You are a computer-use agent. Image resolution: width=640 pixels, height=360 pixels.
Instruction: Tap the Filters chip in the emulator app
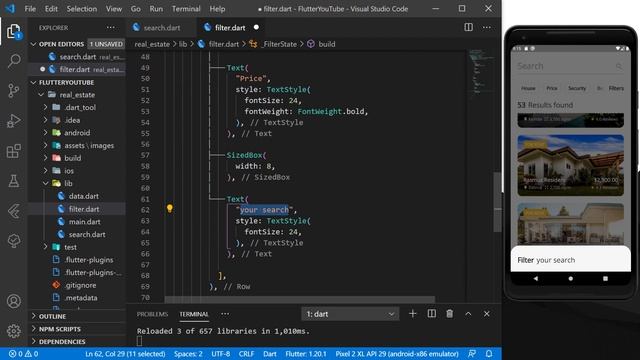coord(616,88)
